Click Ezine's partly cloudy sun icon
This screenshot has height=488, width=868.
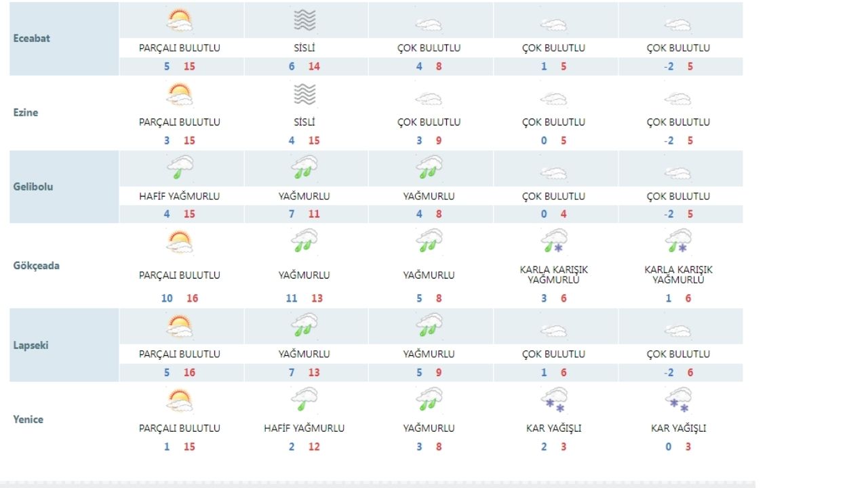pos(180,94)
